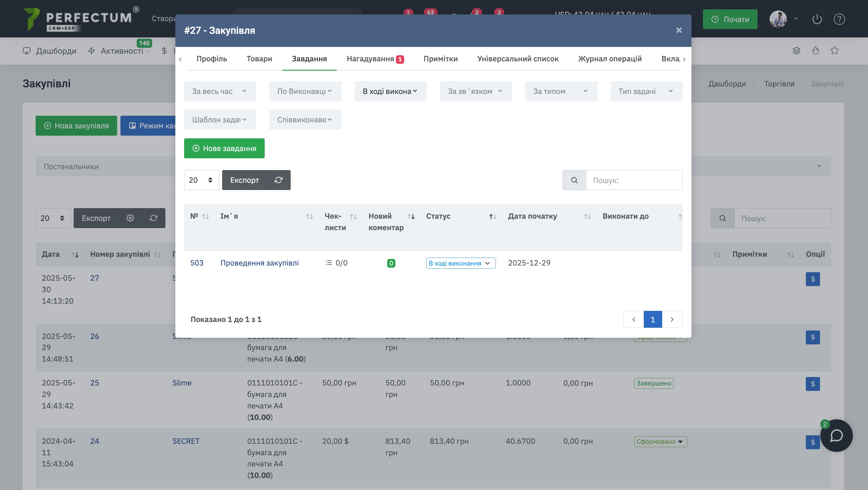Screen dimensions: 868x490
Task: Click the modal Пошук search field
Action: click(x=634, y=180)
